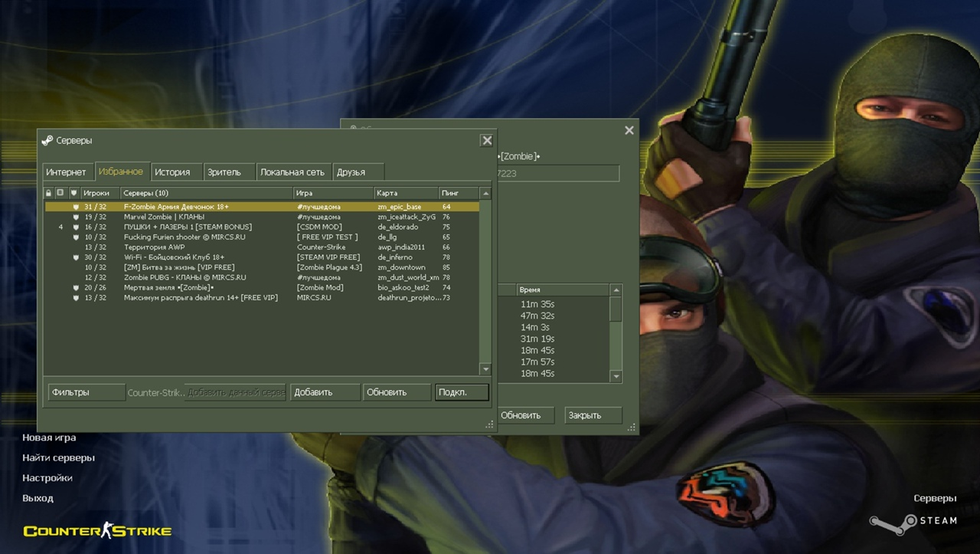Select server F-Zombie Армия Девчонок 18+
This screenshot has width=980, height=554.
262,207
